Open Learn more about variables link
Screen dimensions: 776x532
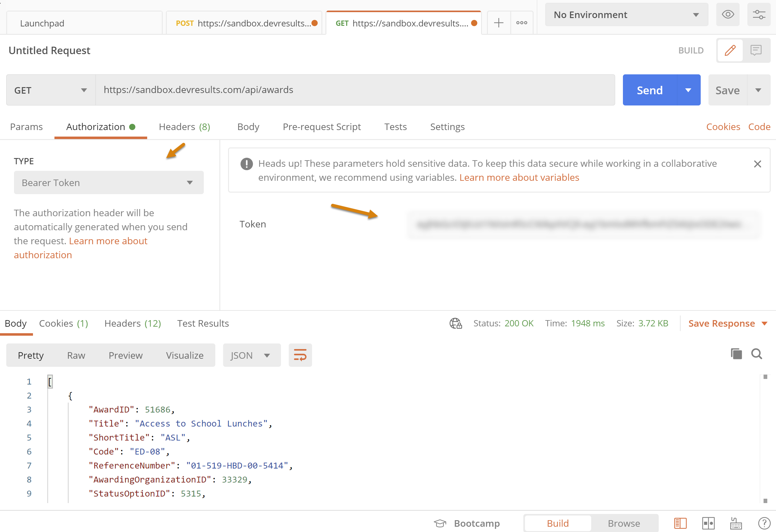[519, 178]
